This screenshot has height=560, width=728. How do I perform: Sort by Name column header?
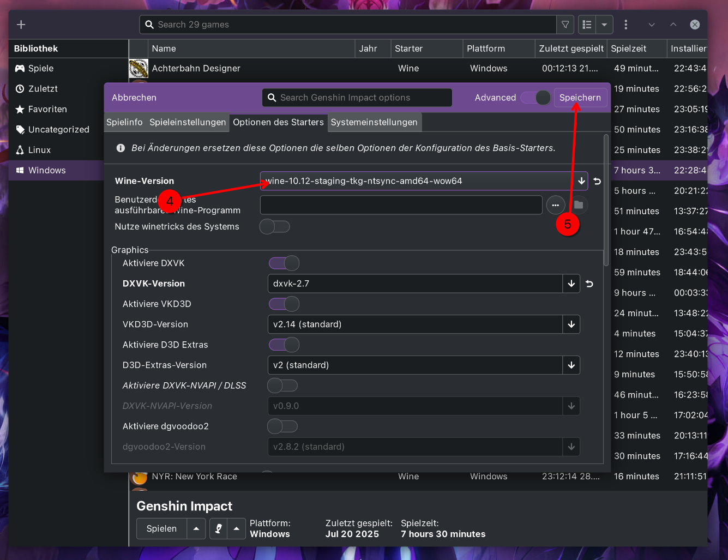pyautogui.click(x=251, y=49)
